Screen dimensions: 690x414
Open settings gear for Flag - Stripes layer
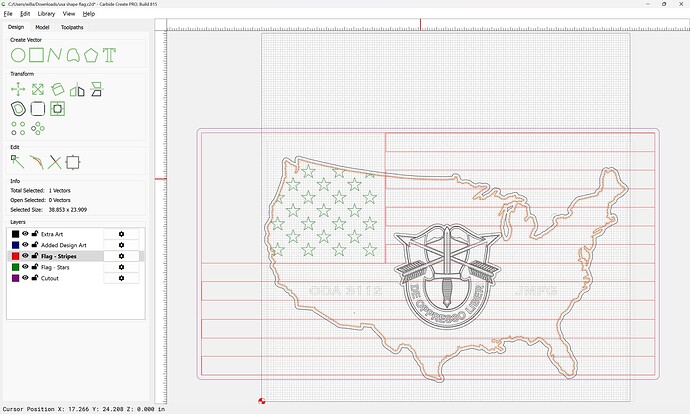[121, 256]
